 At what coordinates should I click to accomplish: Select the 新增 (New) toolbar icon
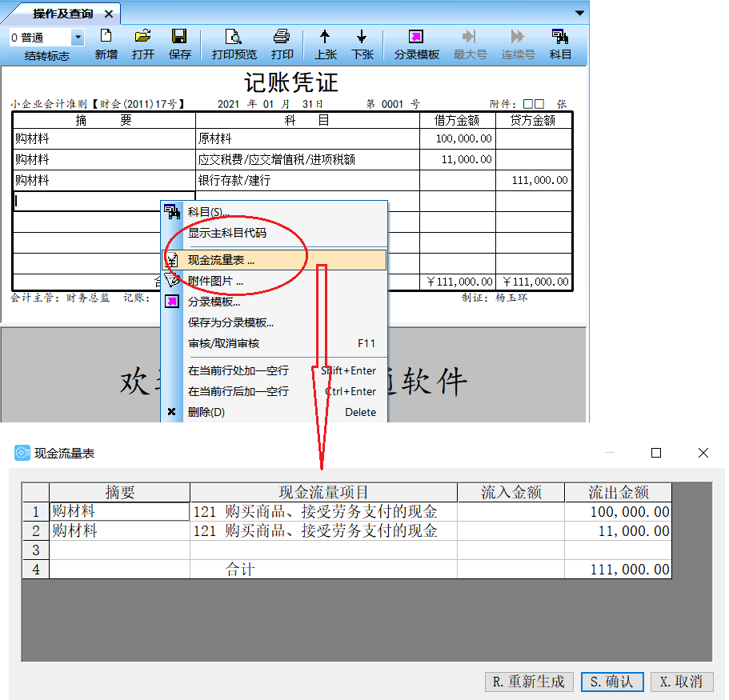[106, 39]
